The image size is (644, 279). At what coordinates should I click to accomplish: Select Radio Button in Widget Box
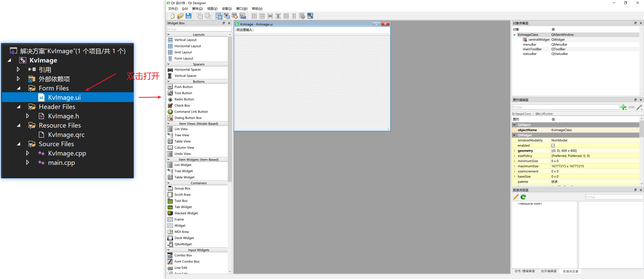pos(184,99)
